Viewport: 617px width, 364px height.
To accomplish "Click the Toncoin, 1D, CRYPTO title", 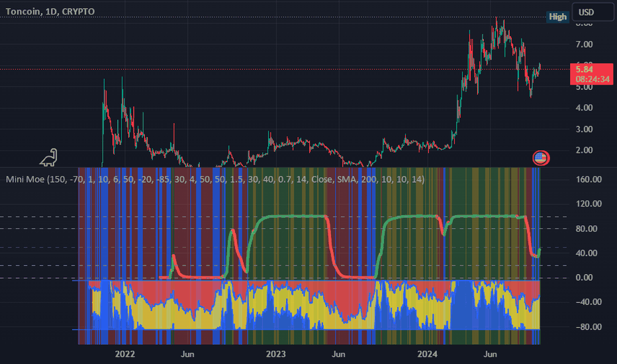I will pos(50,11).
